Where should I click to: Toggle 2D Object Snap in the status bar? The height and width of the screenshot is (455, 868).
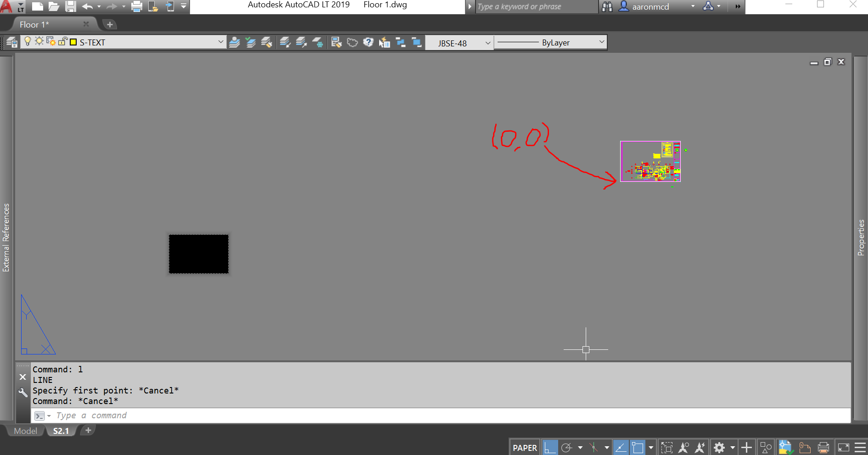[x=638, y=447]
